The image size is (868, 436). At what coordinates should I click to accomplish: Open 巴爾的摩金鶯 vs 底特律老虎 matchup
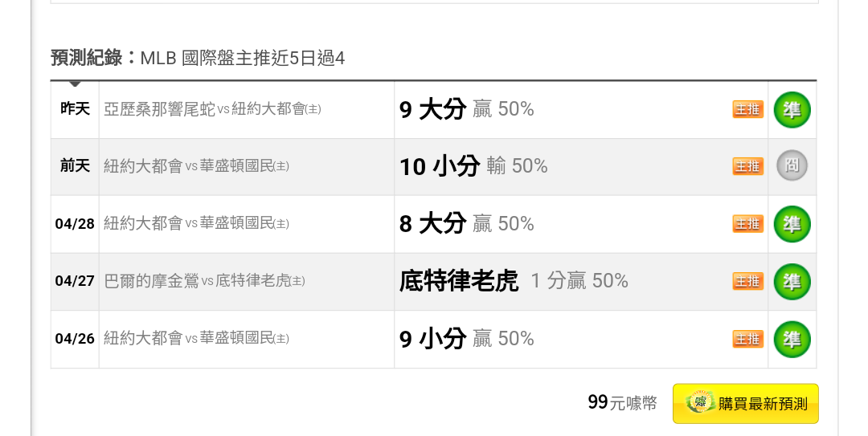204,281
